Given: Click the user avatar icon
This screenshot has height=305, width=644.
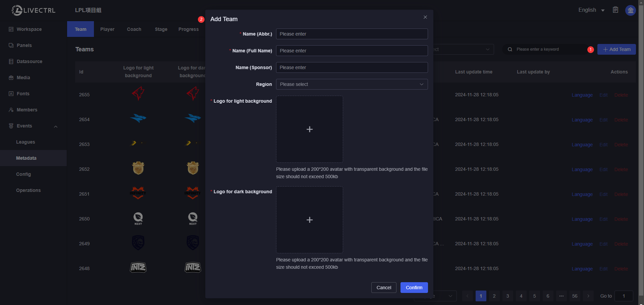Looking at the screenshot, I should pyautogui.click(x=630, y=10).
